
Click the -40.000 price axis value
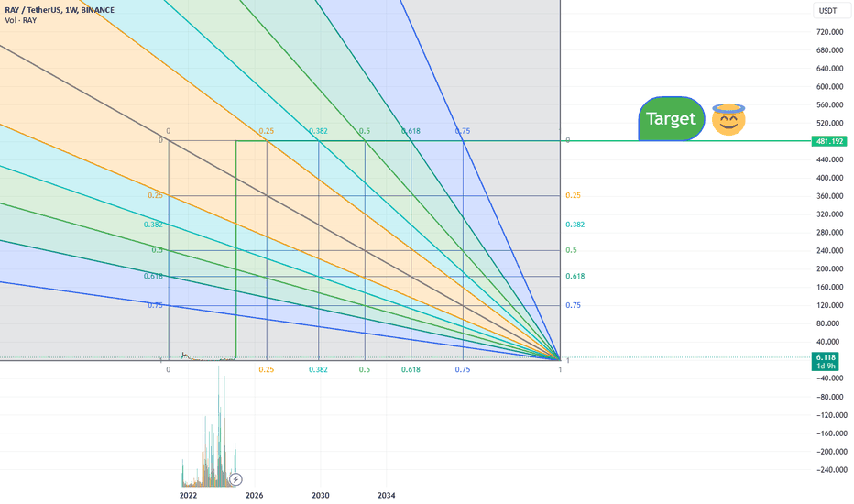832,378
